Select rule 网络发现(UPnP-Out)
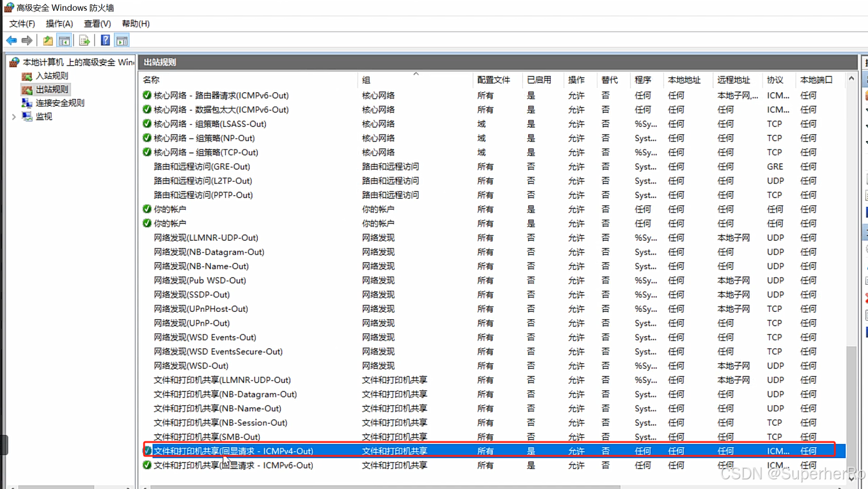This screenshot has height=489, width=868. 192,323
